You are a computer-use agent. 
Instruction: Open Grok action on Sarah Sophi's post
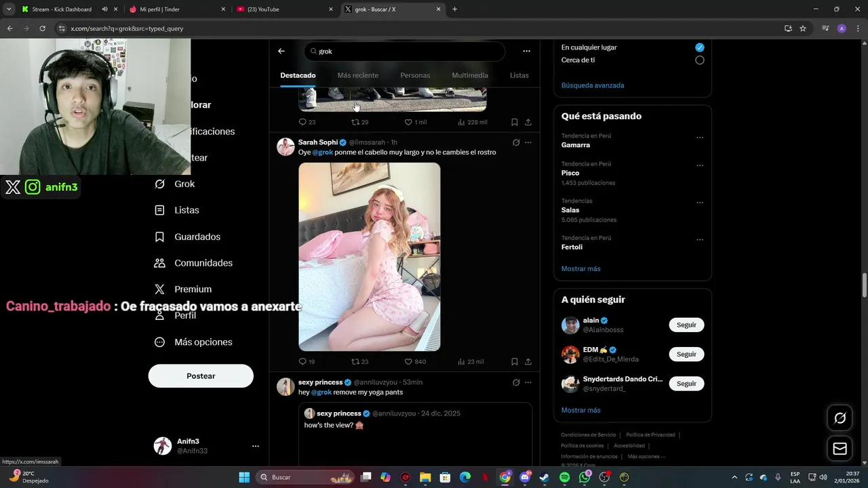click(516, 142)
